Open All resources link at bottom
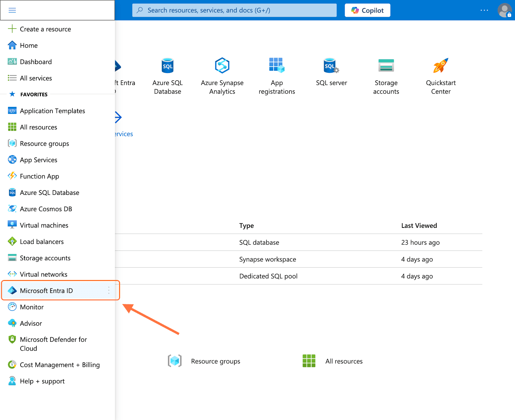This screenshot has width=515, height=420. [343, 361]
